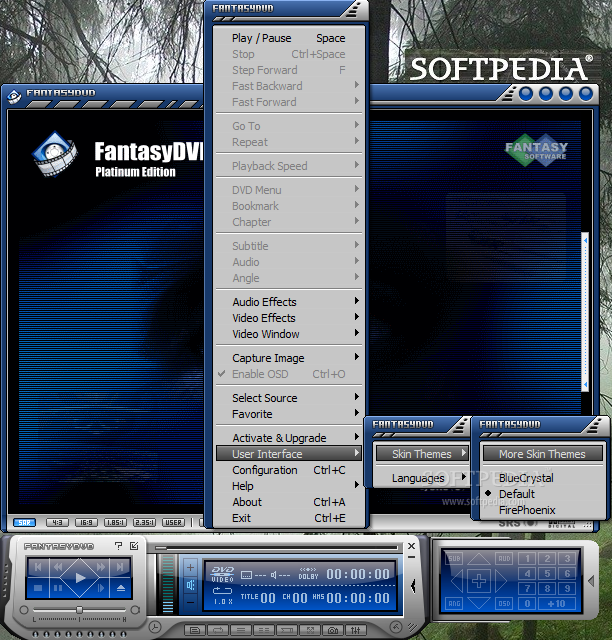Click the eject disc icon
The image size is (612, 640).
(x=121, y=588)
